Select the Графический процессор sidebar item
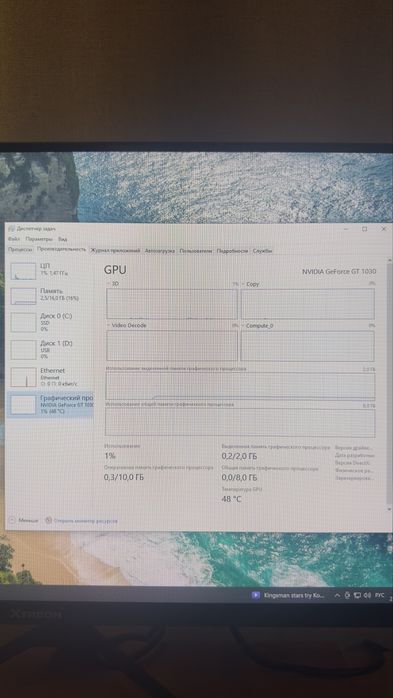 [51, 404]
